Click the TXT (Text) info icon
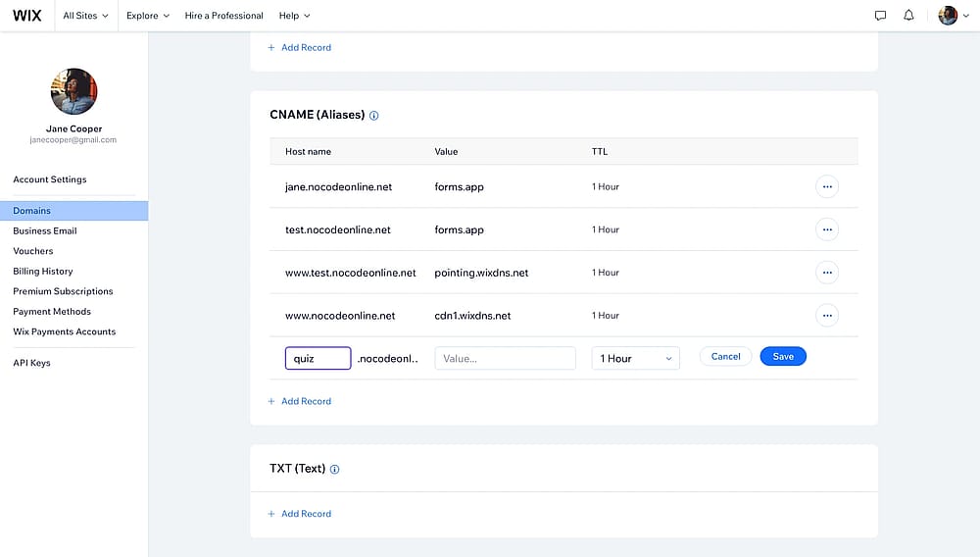Screen dimensions: 980x557 pyautogui.click(x=334, y=470)
